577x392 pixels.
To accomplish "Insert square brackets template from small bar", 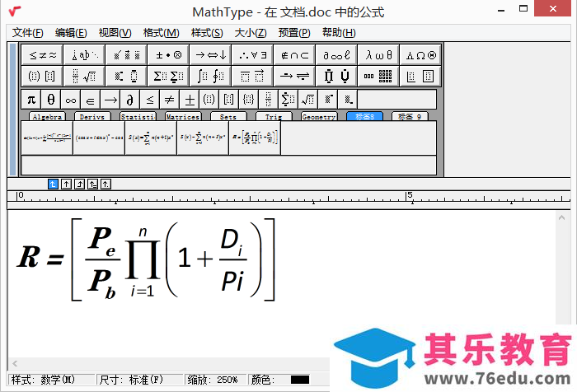I will click(x=229, y=100).
